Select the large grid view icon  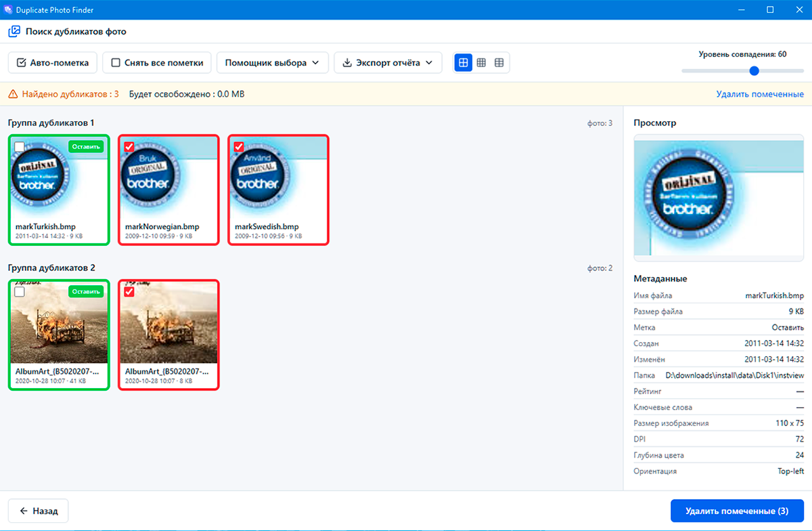[x=464, y=62]
